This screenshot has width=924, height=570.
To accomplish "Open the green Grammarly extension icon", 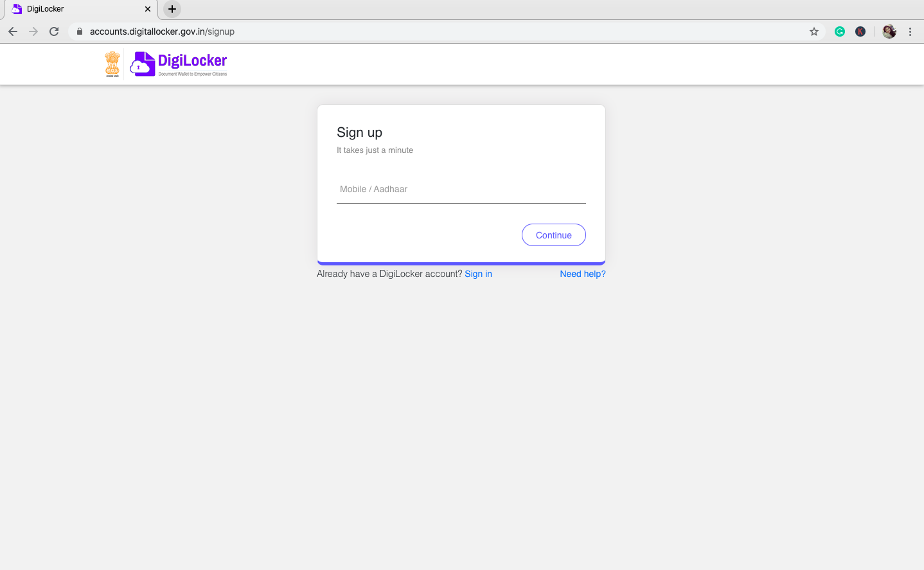I will pyautogui.click(x=840, y=31).
